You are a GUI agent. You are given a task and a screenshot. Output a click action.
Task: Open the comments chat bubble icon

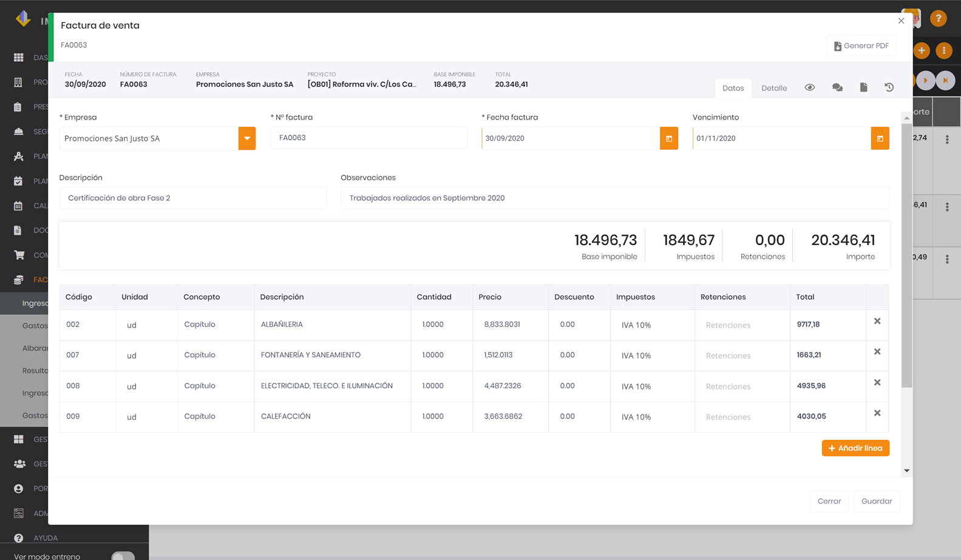(x=837, y=87)
